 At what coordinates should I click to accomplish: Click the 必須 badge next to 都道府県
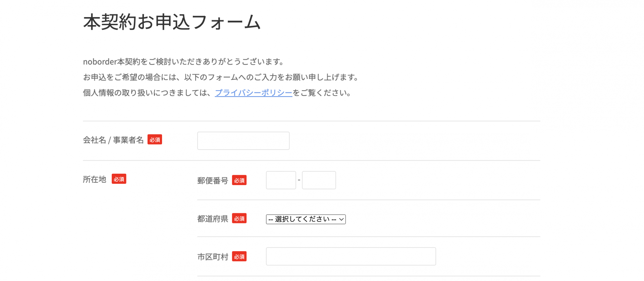[x=239, y=218]
